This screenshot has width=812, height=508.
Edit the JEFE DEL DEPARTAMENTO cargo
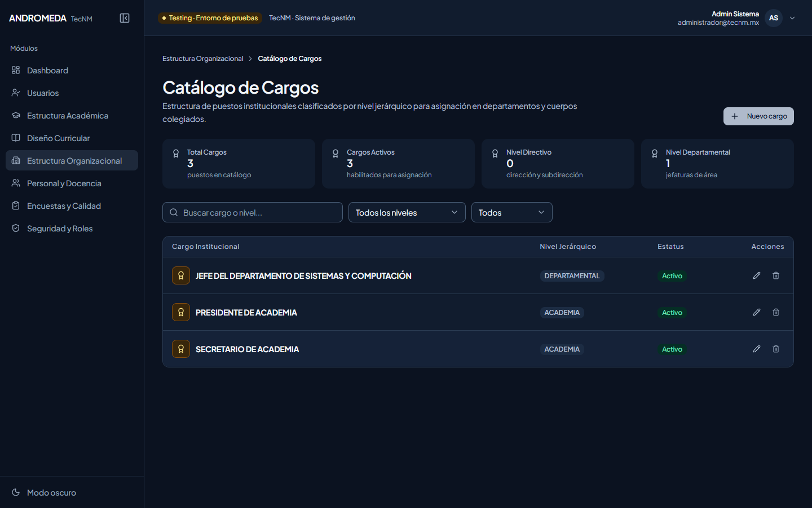tap(757, 275)
